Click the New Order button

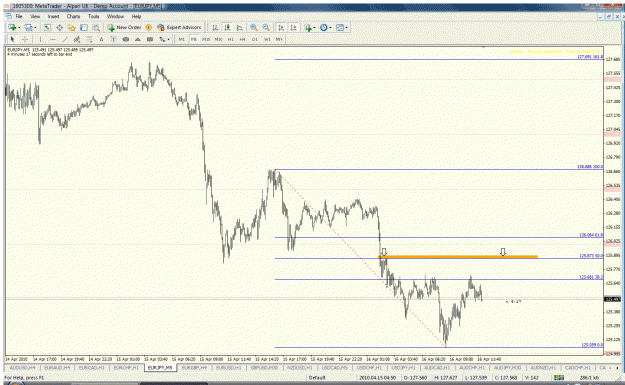124,28
